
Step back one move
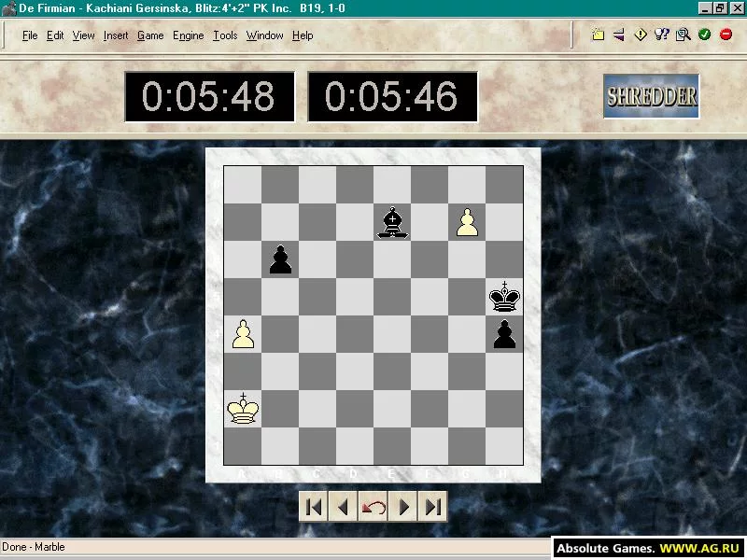pyautogui.click(x=343, y=507)
